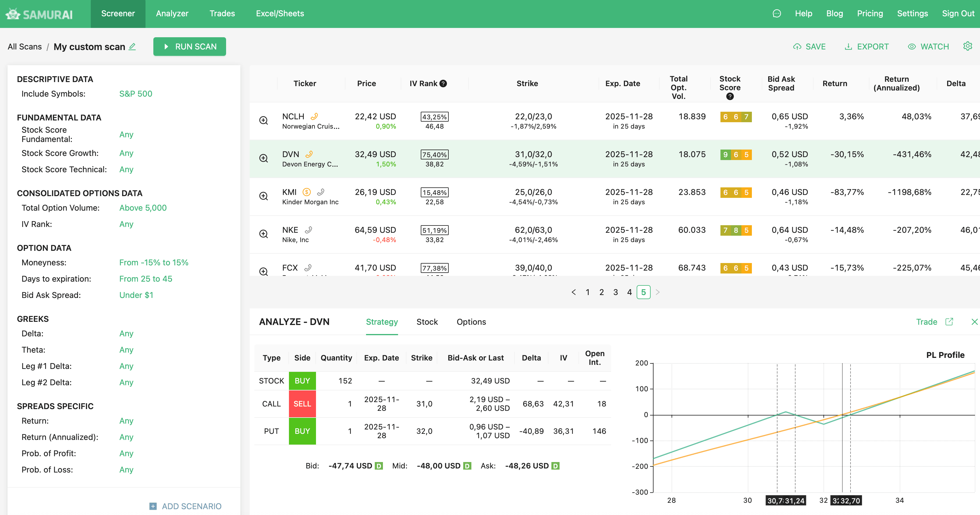
Task: Click NKE stock score colored badges
Action: tap(736, 230)
